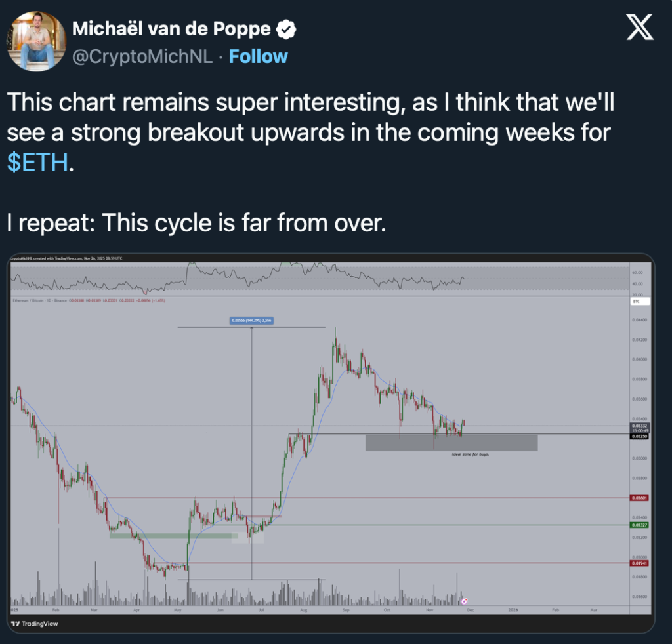
Task: Open Michaël van de Poppe's profile photo
Action: [38, 41]
